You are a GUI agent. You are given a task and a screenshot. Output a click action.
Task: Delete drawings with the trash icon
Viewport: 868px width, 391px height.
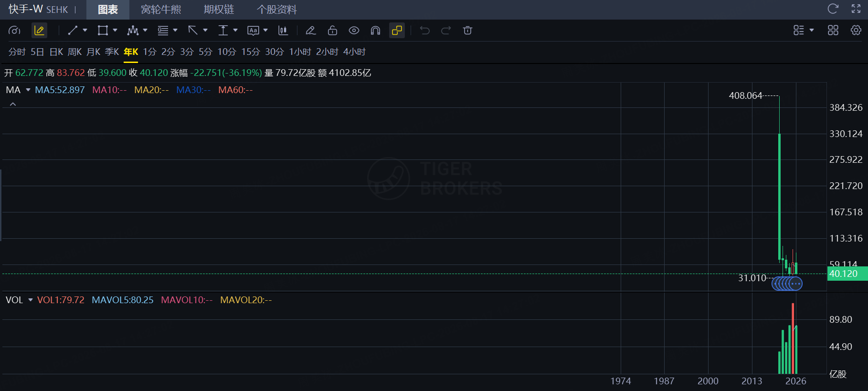tap(467, 31)
